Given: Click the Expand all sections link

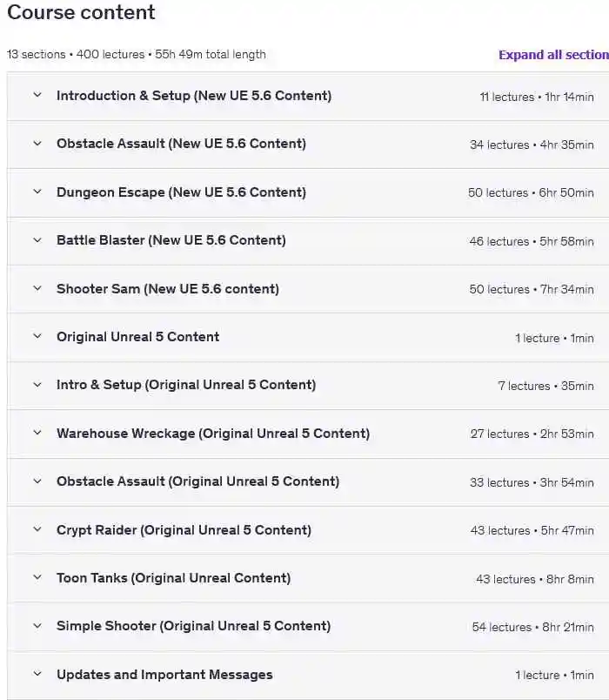Looking at the screenshot, I should [553, 55].
